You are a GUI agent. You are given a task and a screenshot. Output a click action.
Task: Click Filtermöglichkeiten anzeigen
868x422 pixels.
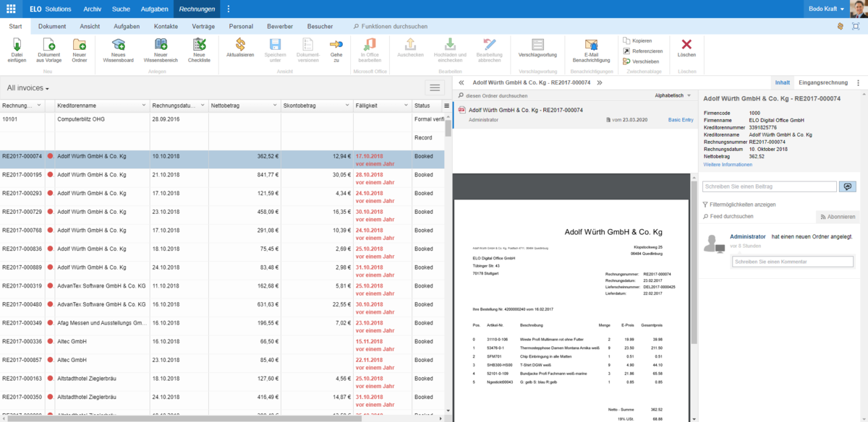pyautogui.click(x=739, y=204)
